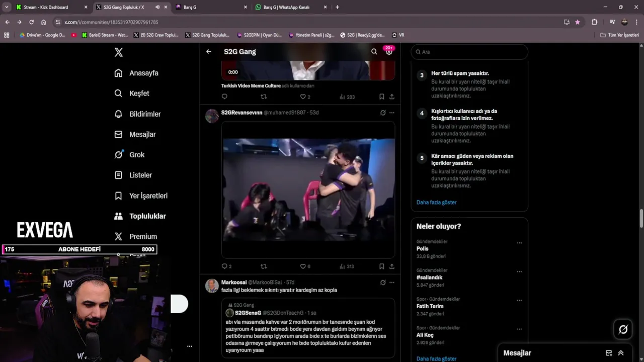
Task: Open Fatih Terim trending topic
Action: [x=430, y=306]
